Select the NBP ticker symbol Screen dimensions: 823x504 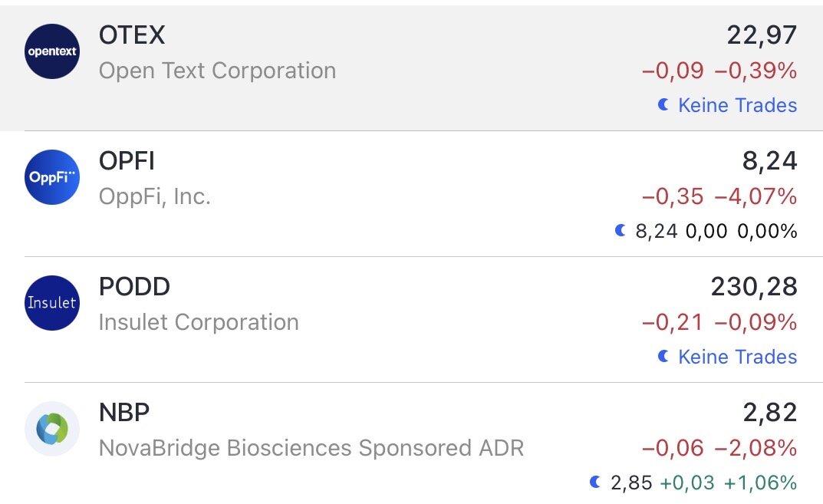tap(124, 413)
